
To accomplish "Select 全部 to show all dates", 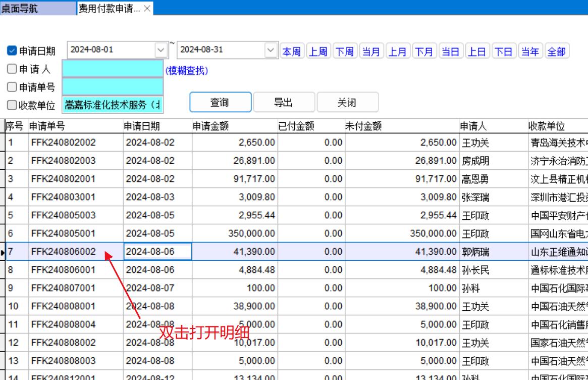I will (556, 52).
